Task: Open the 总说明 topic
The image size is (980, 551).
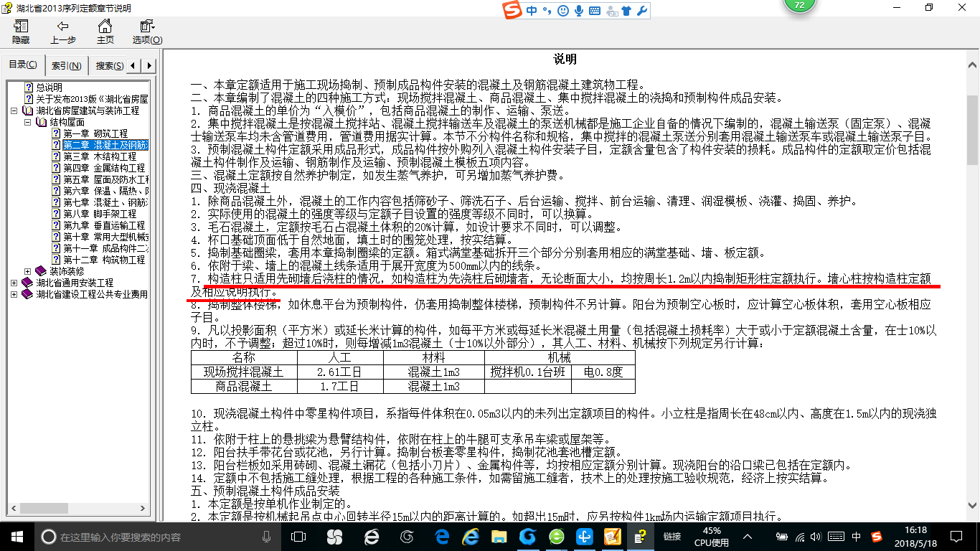Action: [49, 88]
